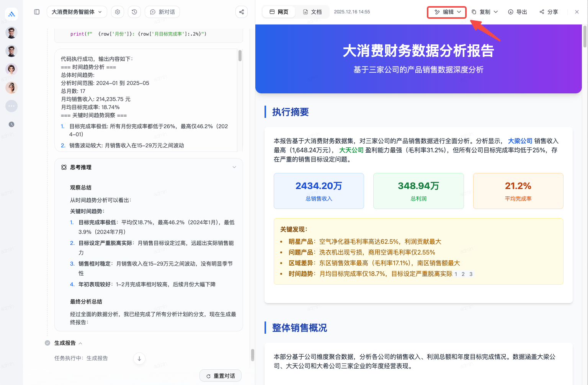Click the 分享 button in report toolbar
This screenshot has height=385, width=588.
[549, 12]
